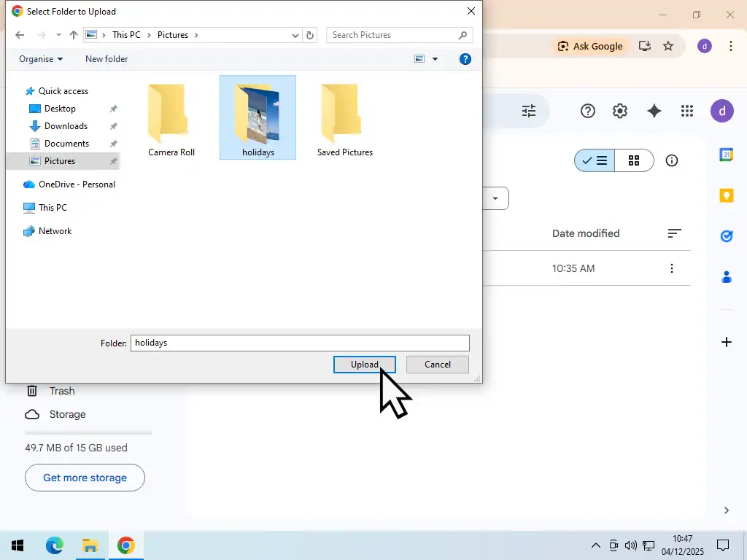Open the Google apps grid launcher
Screen dimensions: 747x560
pyautogui.click(x=686, y=111)
